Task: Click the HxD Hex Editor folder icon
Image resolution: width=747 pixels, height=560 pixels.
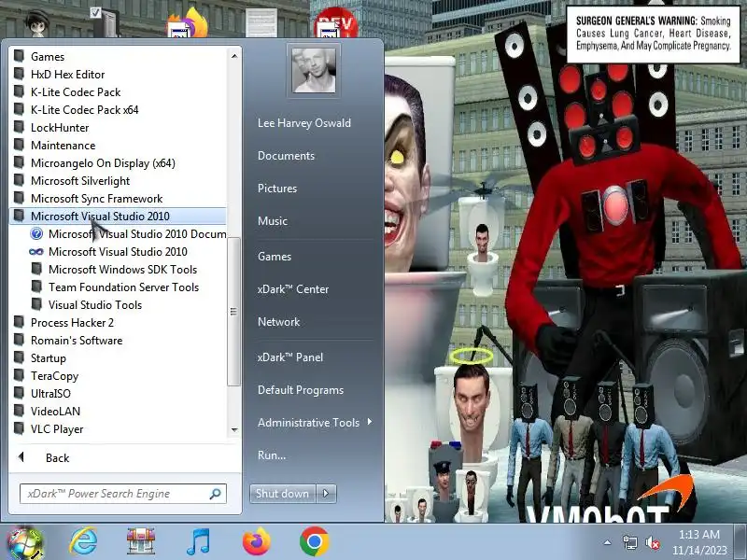Action: pyautogui.click(x=19, y=74)
